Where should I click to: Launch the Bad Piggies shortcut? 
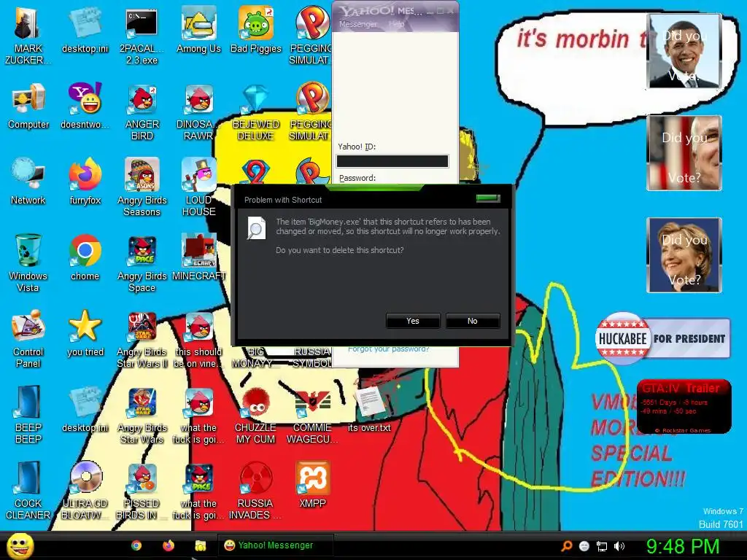[x=256, y=29]
